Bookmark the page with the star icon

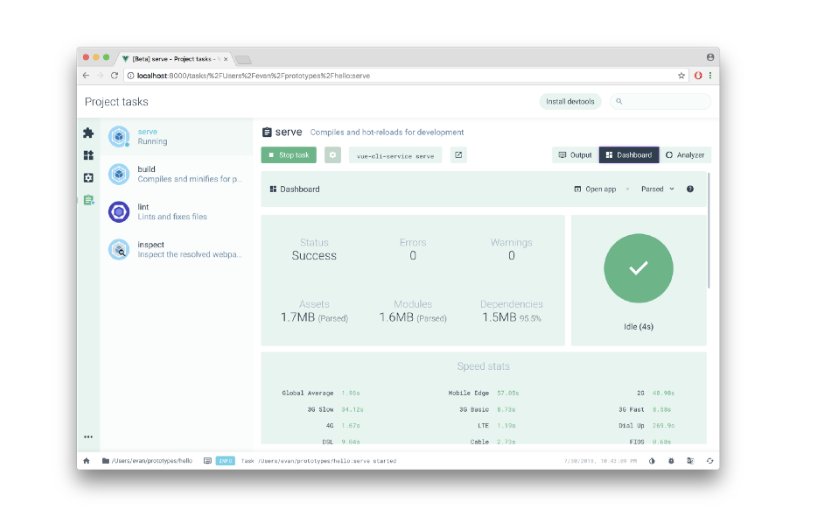click(681, 76)
